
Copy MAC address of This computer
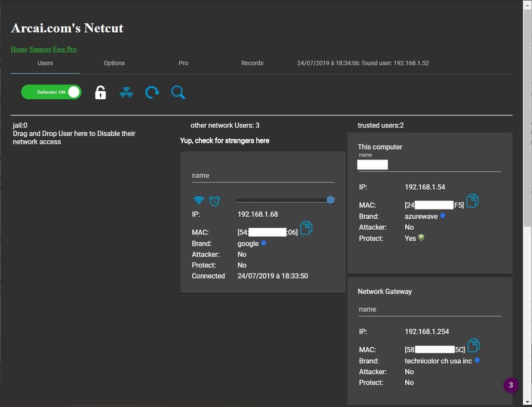click(x=472, y=201)
